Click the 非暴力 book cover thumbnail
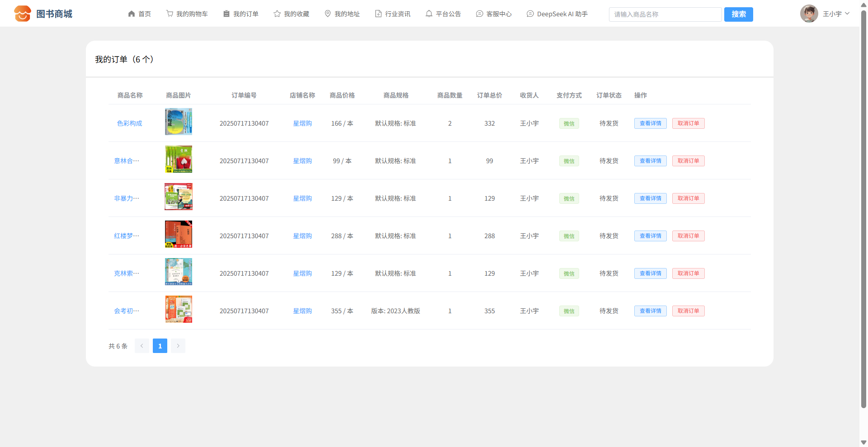This screenshot has height=447, width=868. 179,197
